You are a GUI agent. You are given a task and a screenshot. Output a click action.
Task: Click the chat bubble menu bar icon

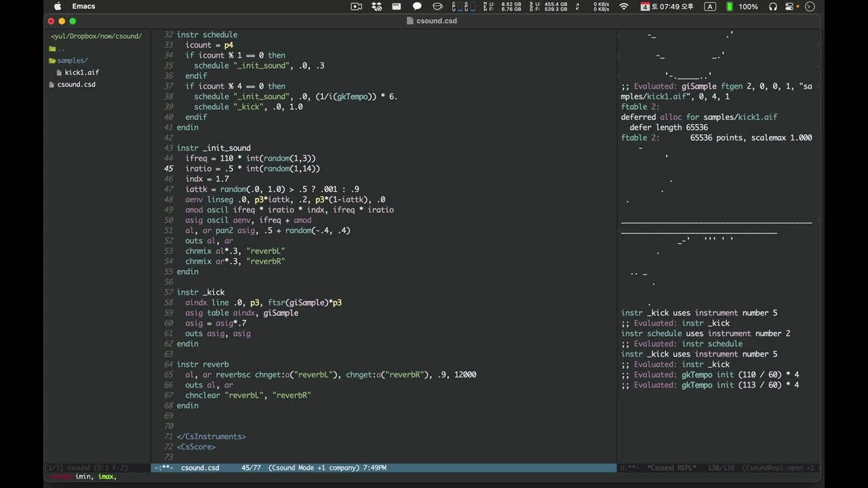417,7
